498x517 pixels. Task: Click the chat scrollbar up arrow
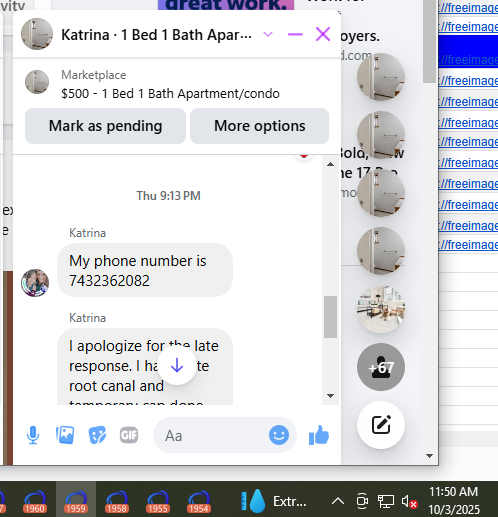(x=330, y=164)
